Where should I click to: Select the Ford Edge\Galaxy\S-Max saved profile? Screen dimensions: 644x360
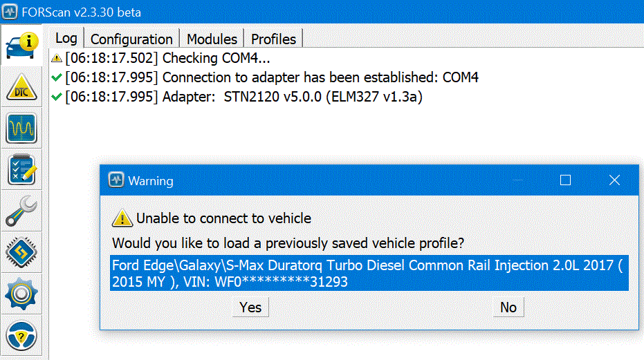(369, 273)
